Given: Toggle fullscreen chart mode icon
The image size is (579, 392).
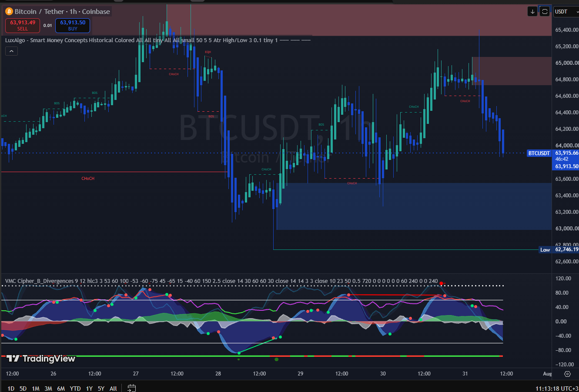Looking at the screenshot, I should (x=545, y=12).
